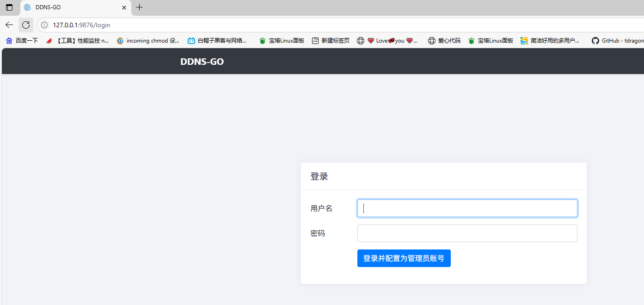644x305 pixels.
Task: Click the DDNS-GO header title
Action: pyautogui.click(x=202, y=62)
